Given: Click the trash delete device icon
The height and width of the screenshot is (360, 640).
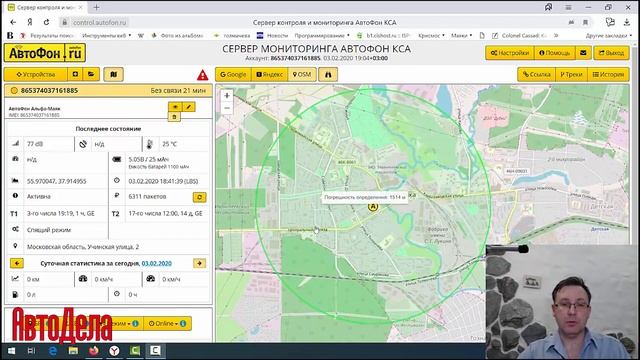Looking at the screenshot, I should point(174,117).
